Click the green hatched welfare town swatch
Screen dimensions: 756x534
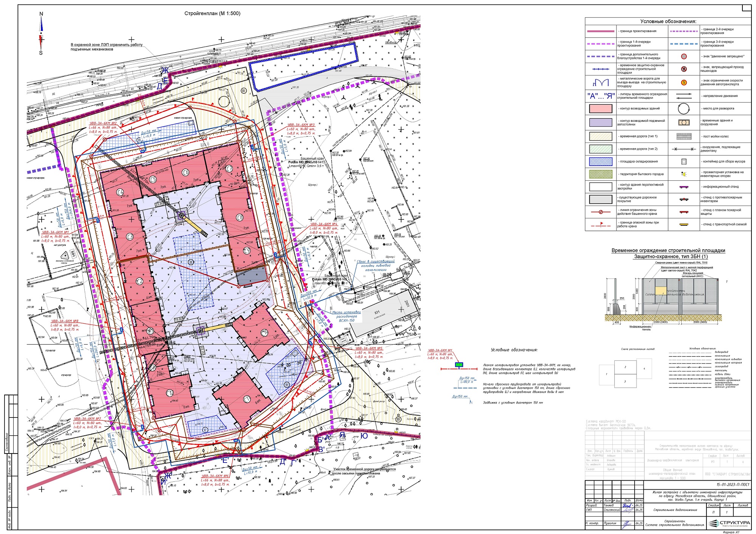[x=601, y=174]
